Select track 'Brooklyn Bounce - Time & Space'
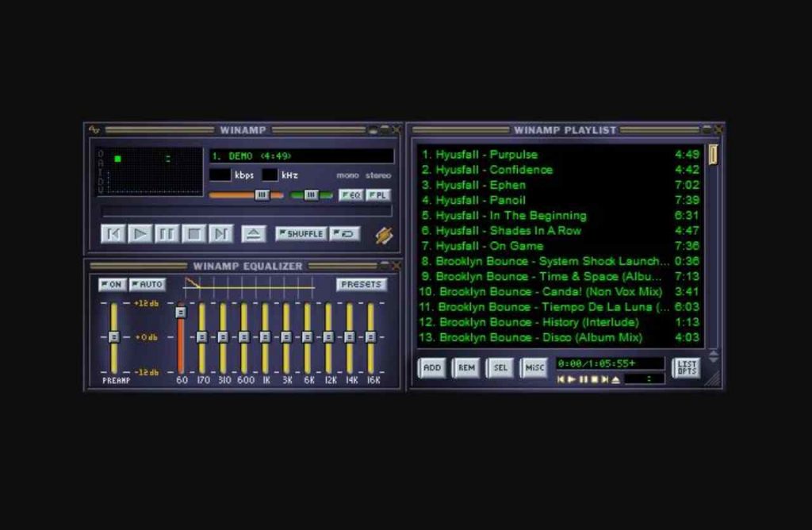 561,276
